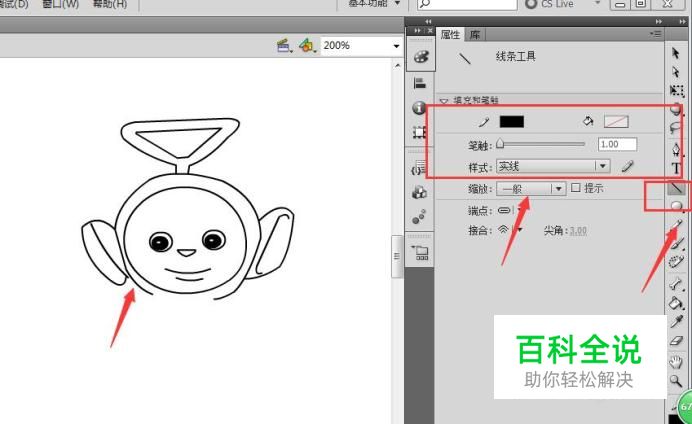
Task: Open the 端点 cap style dropdown
Action: tap(510, 210)
